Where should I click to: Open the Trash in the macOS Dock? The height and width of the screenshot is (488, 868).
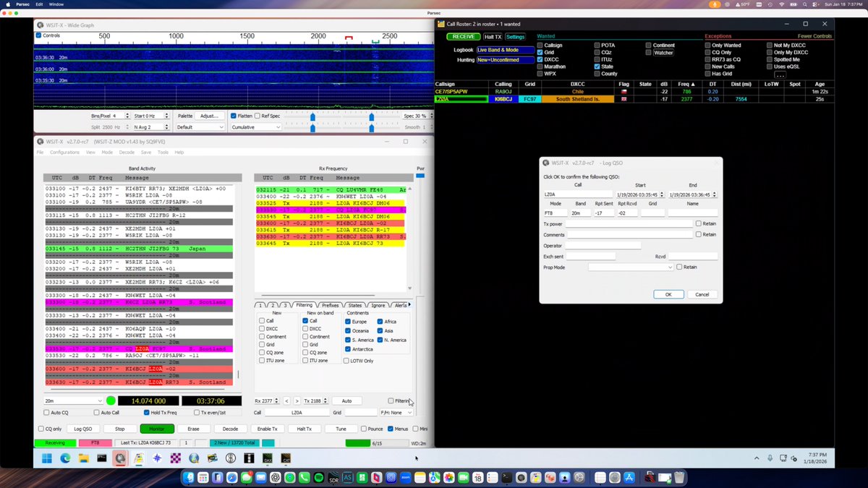(x=679, y=477)
